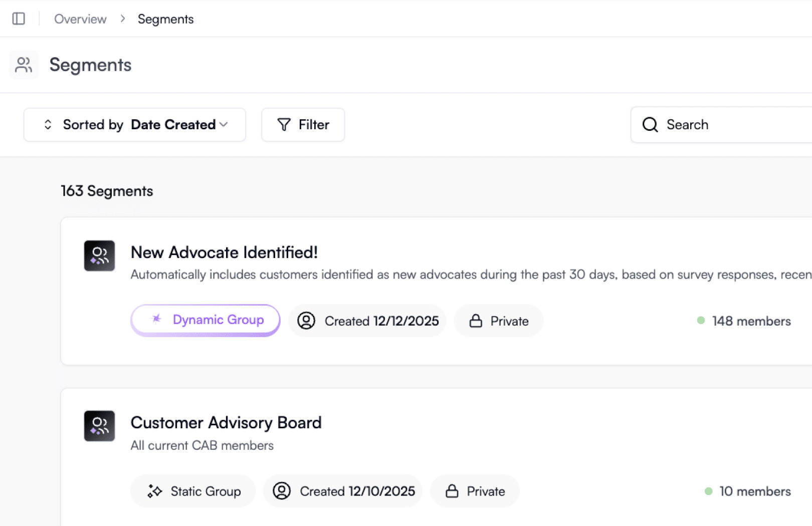The image size is (812, 526).
Task: Open the Sorted by Date Created dropdown
Action: pyautogui.click(x=134, y=125)
